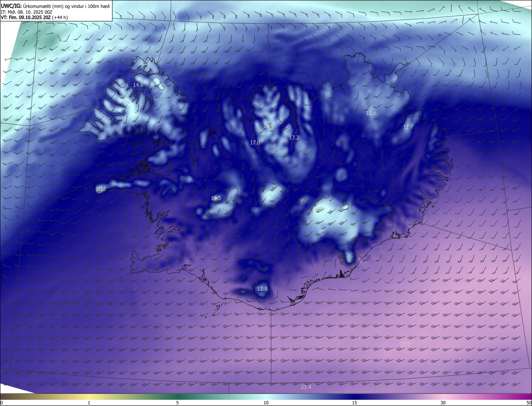The image size is (532, 406).
Task: Click the 5 label on the color scale
Action: coord(177,403)
